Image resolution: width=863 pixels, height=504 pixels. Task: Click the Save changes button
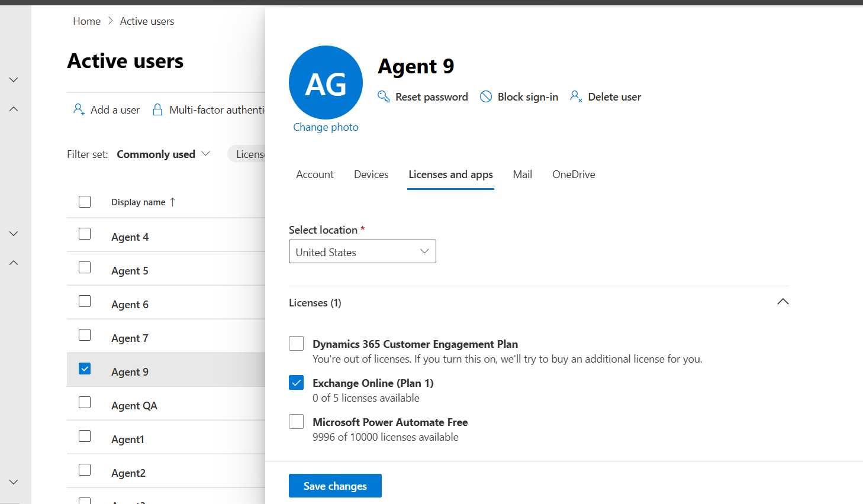(335, 486)
